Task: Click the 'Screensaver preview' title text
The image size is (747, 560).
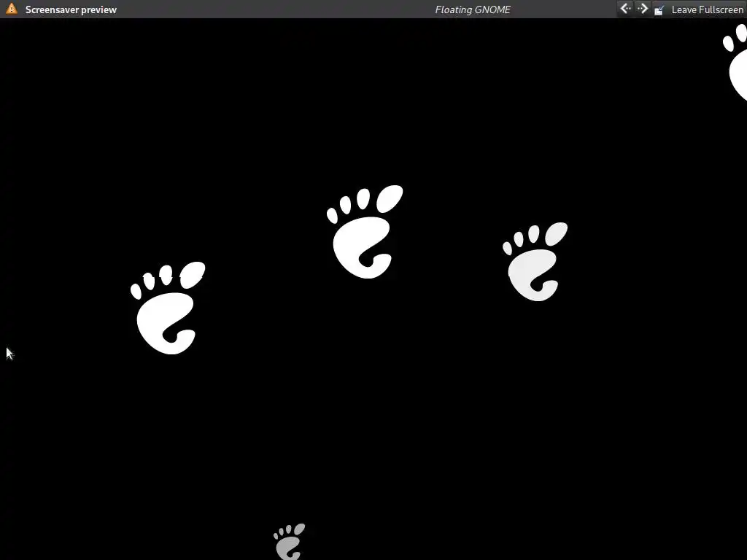Action: click(71, 9)
